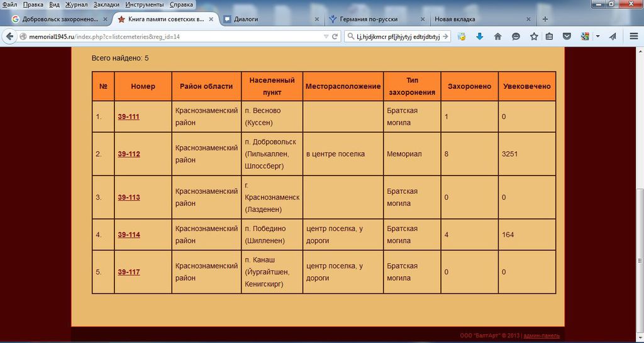Click the paper plane send icon

pyautogui.click(x=613, y=37)
